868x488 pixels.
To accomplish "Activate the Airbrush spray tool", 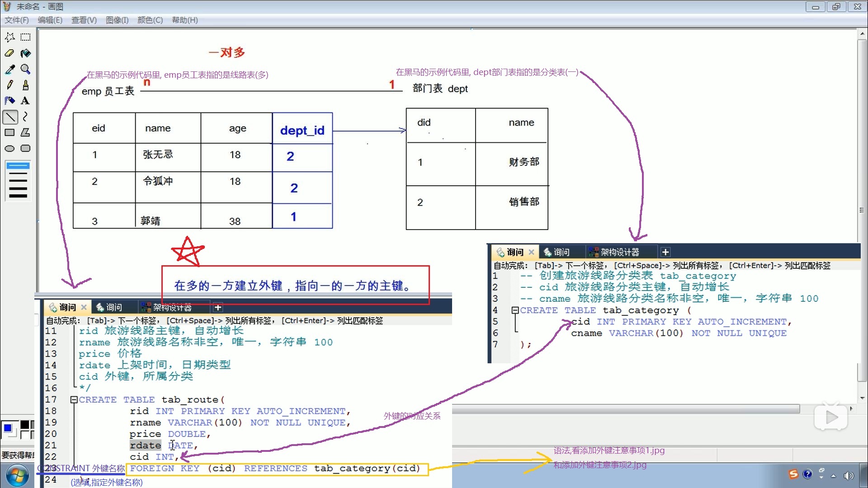I will (10, 101).
